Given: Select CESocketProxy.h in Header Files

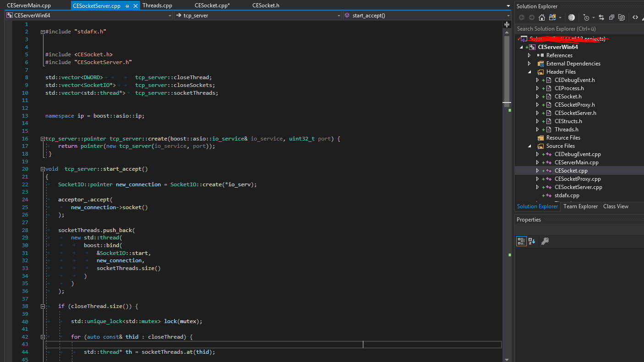Looking at the screenshot, I should point(574,105).
